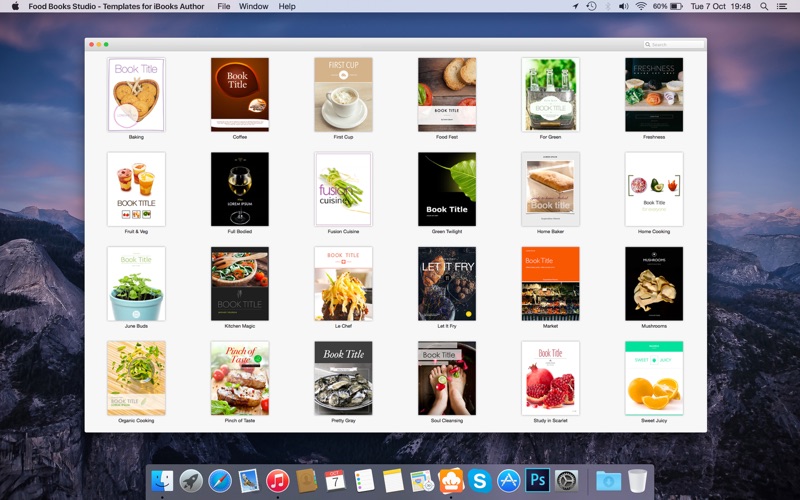The height and width of the screenshot is (500, 800).
Task: Click the Bluetooth icon in menu bar
Action: [x=608, y=6]
